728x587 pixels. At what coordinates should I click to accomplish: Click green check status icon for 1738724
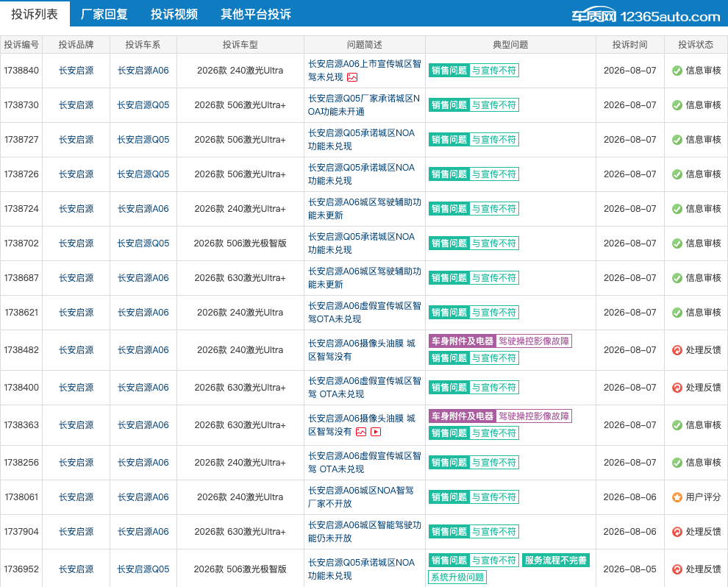click(x=677, y=209)
